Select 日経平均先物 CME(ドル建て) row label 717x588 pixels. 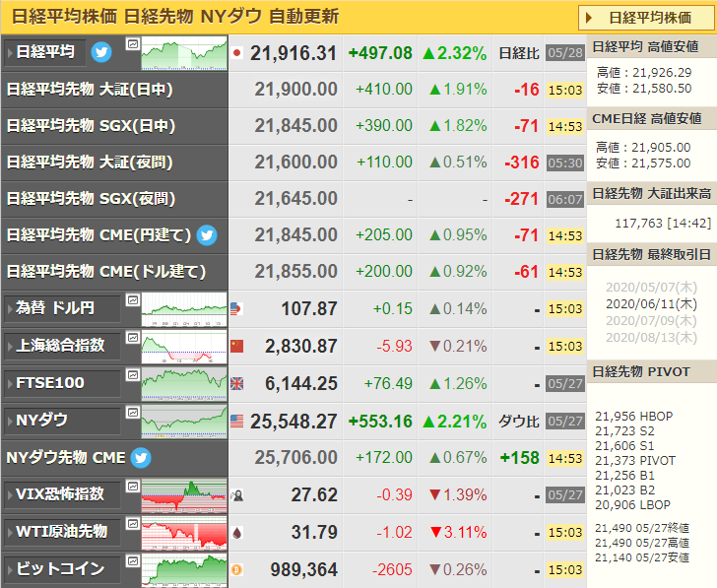pos(106,272)
